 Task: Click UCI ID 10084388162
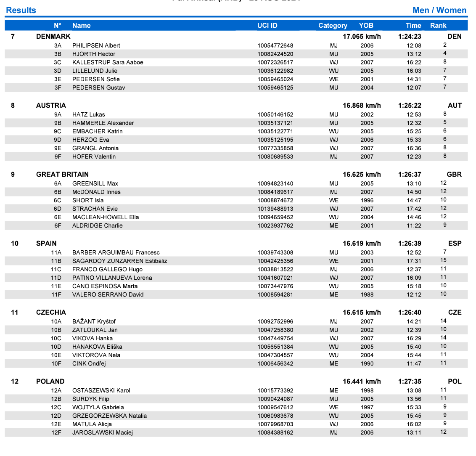275,432
